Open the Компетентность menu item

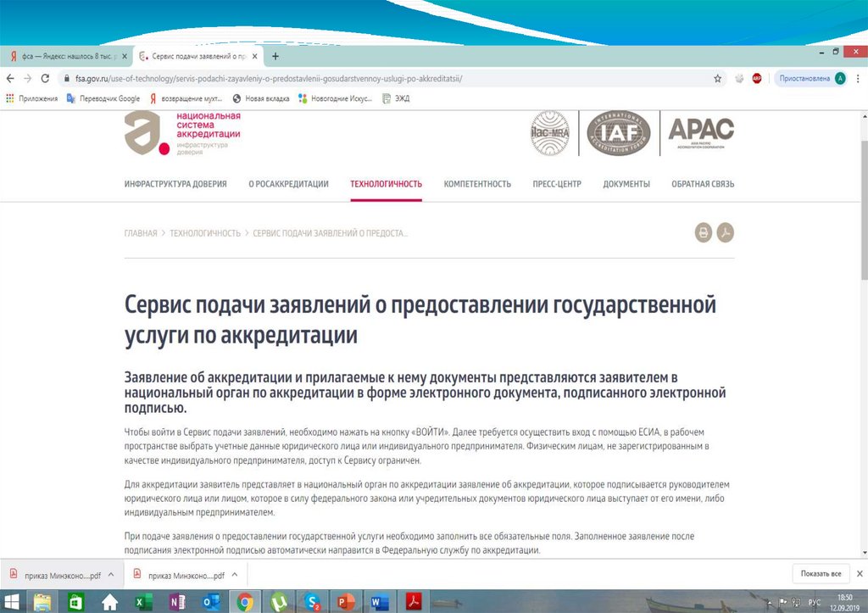pos(477,184)
